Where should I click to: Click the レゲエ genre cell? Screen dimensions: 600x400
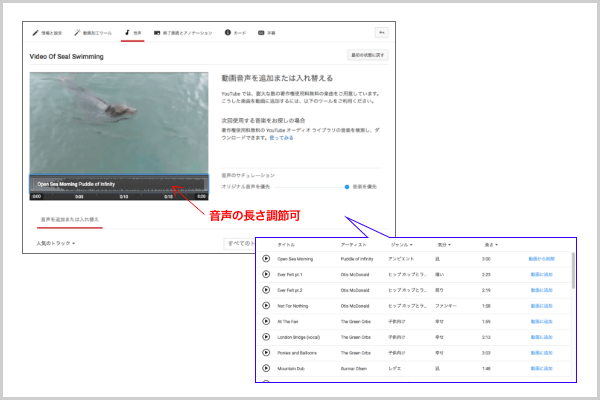(394, 369)
